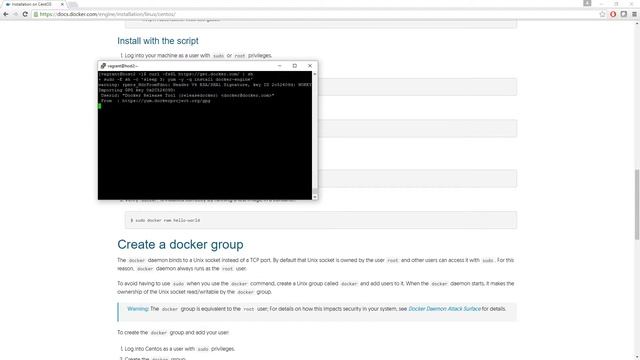This screenshot has height=360, width=640.
Task: Click the 'Install with the script' heading
Action: click(158, 41)
